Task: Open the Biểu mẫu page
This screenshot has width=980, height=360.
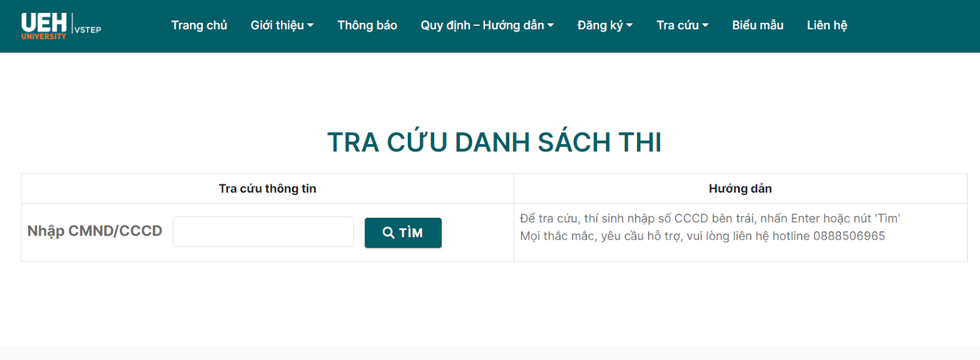Action: coord(758,25)
